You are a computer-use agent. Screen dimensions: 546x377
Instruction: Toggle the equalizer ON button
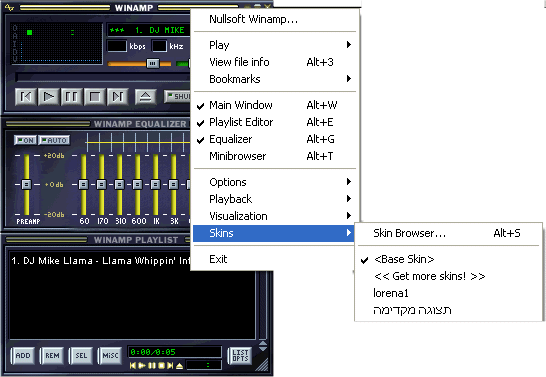(25, 140)
